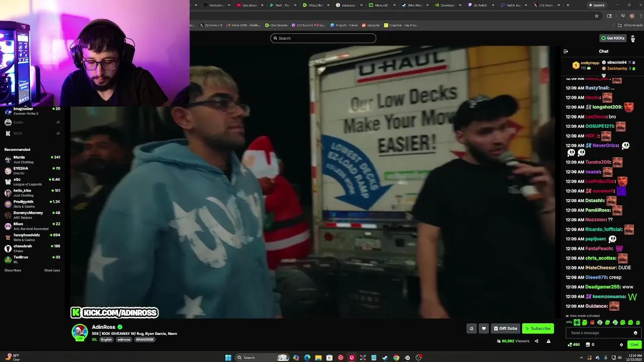Collapse the chat panel arrow icon
Image resolution: width=644 pixels, height=362 pixels.
(x=566, y=51)
